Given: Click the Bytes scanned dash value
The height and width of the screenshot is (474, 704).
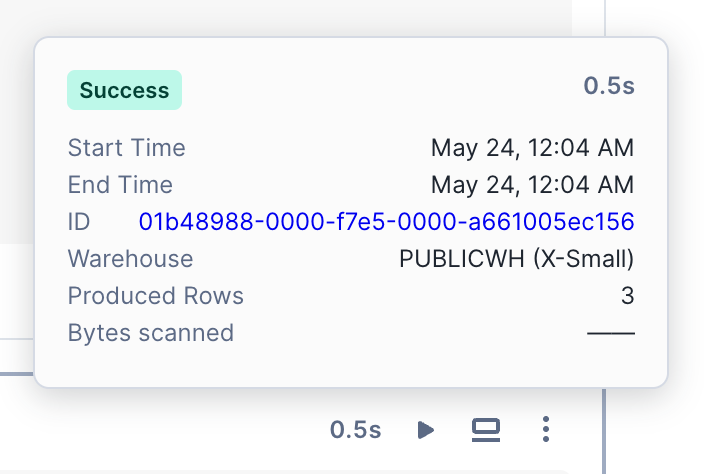Looking at the screenshot, I should [610, 332].
